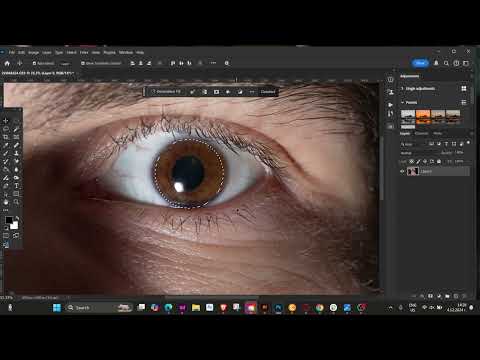
Task: Expand Single adjustments section
Action: tap(402, 88)
